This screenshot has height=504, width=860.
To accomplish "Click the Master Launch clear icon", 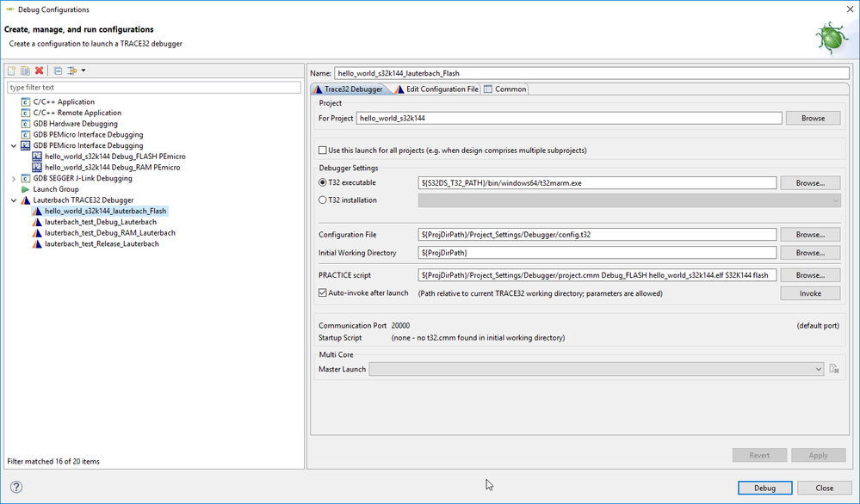I will 834,369.
